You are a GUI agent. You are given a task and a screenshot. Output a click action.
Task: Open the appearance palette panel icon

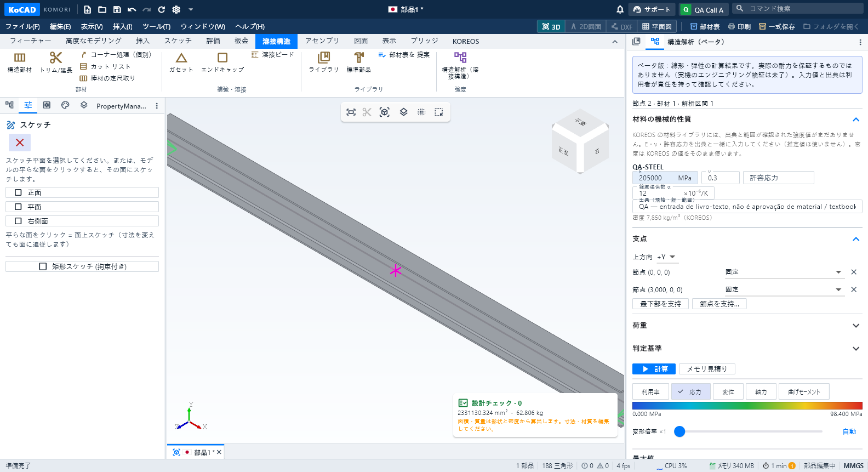[65, 105]
